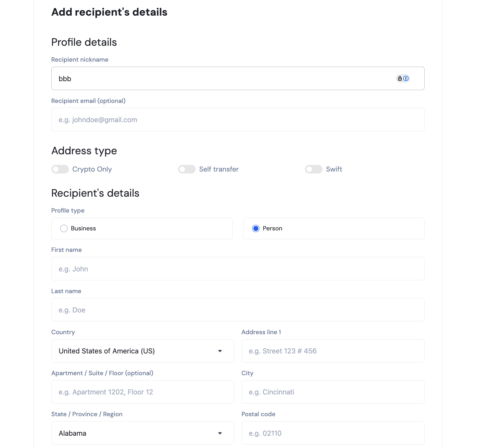Image resolution: width=491 pixels, height=448 pixels.
Task: Enable the Crypto Only toggle
Action: (60, 169)
